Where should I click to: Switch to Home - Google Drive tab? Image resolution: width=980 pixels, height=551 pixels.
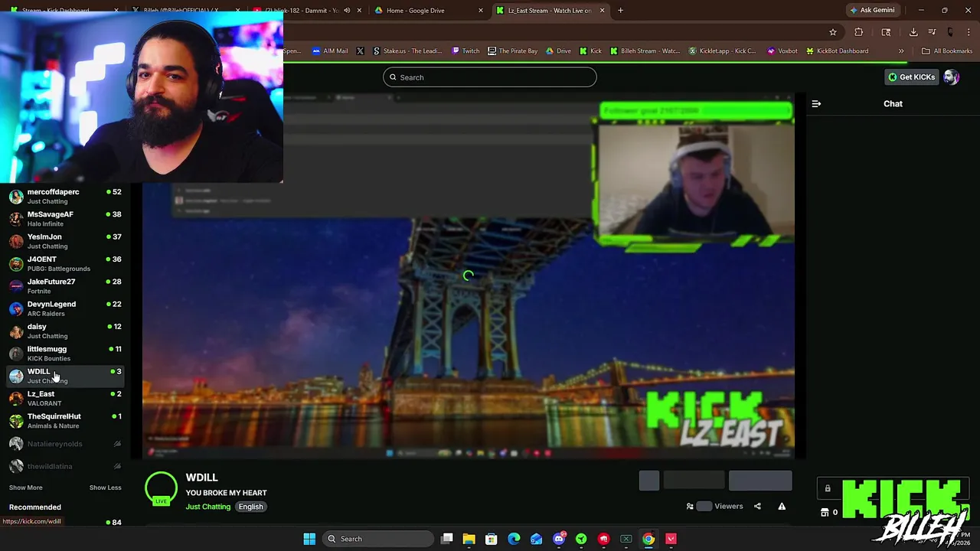click(427, 11)
